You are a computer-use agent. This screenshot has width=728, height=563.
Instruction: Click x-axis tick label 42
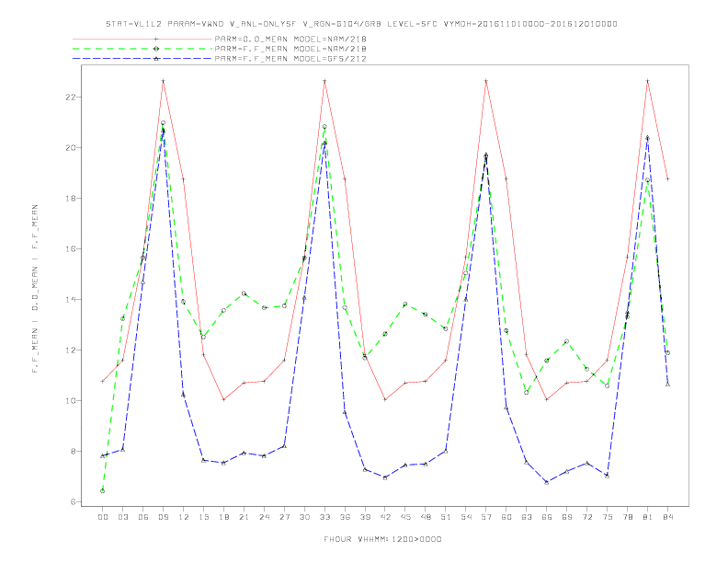[x=385, y=517]
